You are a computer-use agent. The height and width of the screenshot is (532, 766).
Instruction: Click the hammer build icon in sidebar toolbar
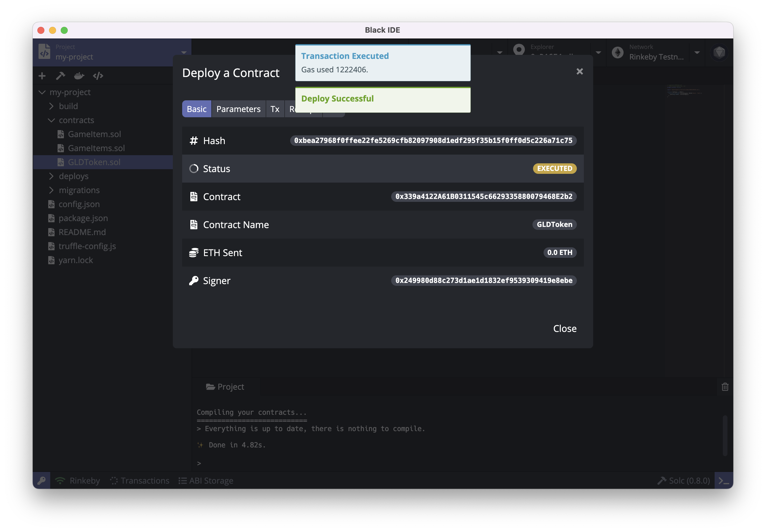point(60,76)
